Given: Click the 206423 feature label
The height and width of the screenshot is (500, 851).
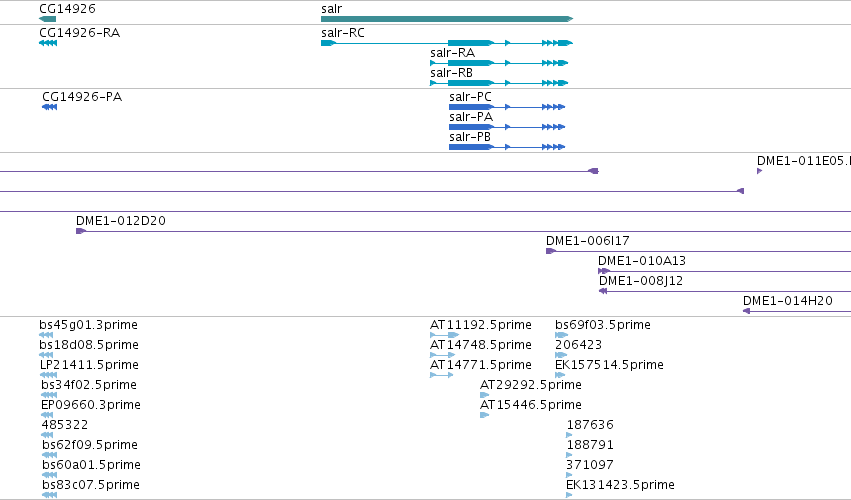Looking at the screenshot, I should tap(579, 345).
